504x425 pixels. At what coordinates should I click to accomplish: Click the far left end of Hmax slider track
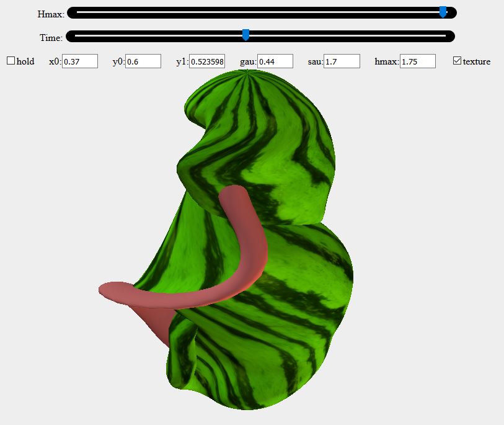[x=73, y=12]
